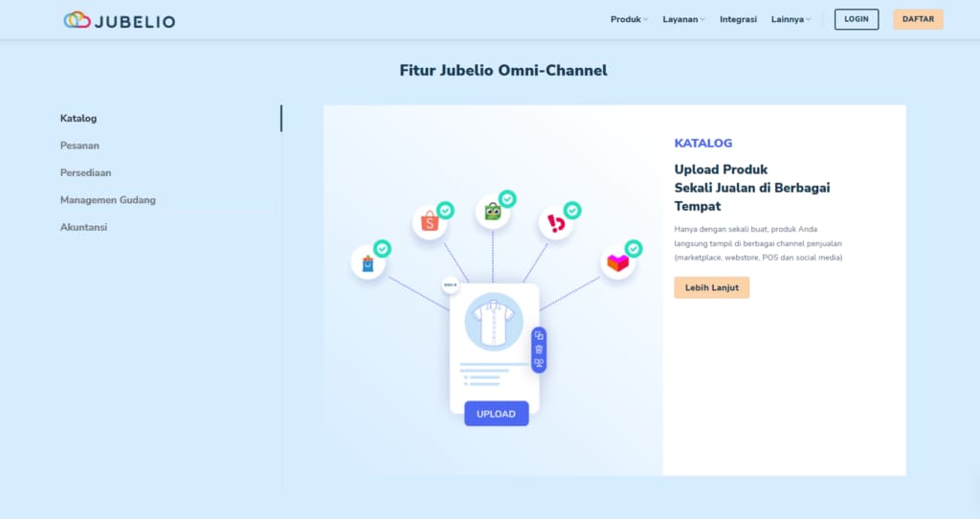Click the small white badge on product card

[450, 285]
